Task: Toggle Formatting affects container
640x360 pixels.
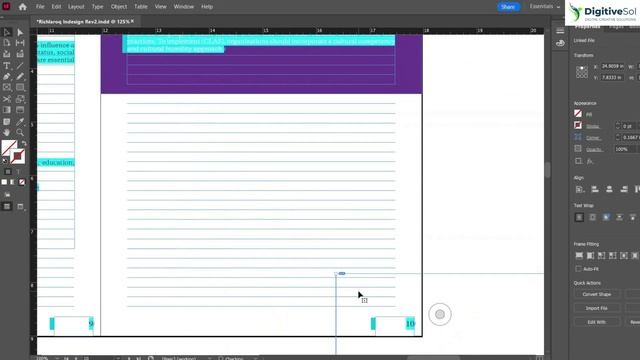Action: click(x=7, y=172)
